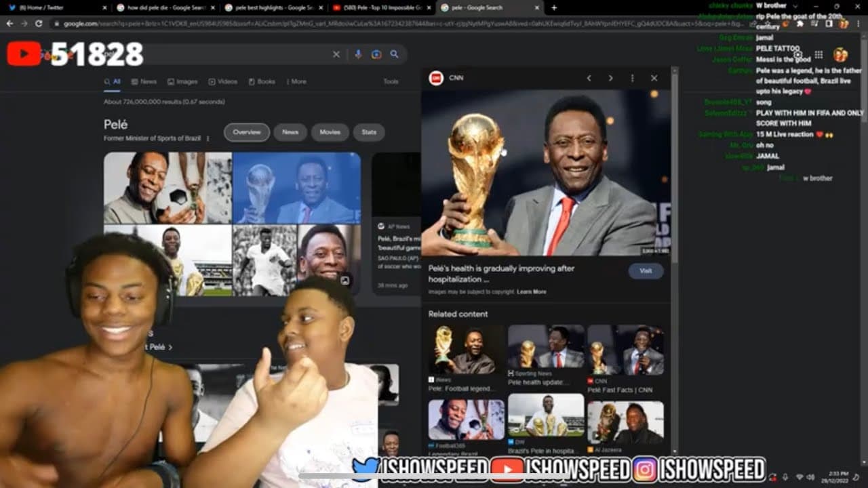
Task: Click the taskbar microphone icon
Action: pyautogui.click(x=785, y=477)
